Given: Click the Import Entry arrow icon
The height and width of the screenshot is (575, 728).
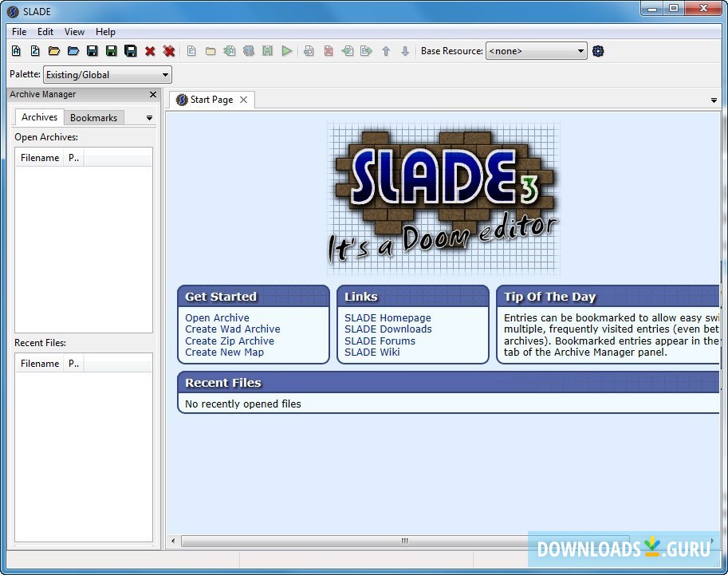Looking at the screenshot, I should (348, 51).
